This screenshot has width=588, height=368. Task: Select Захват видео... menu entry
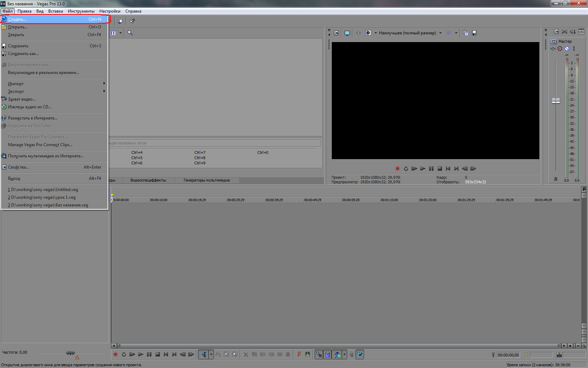coord(54,99)
